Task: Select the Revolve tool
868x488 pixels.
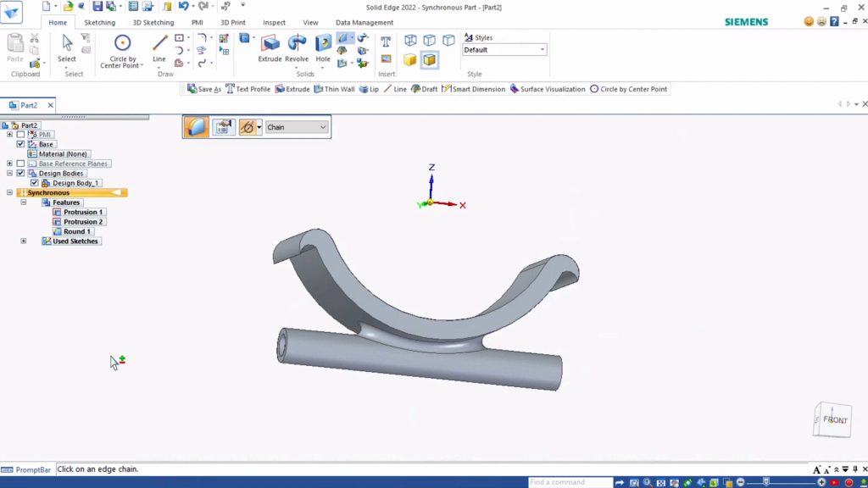Action: pos(297,48)
